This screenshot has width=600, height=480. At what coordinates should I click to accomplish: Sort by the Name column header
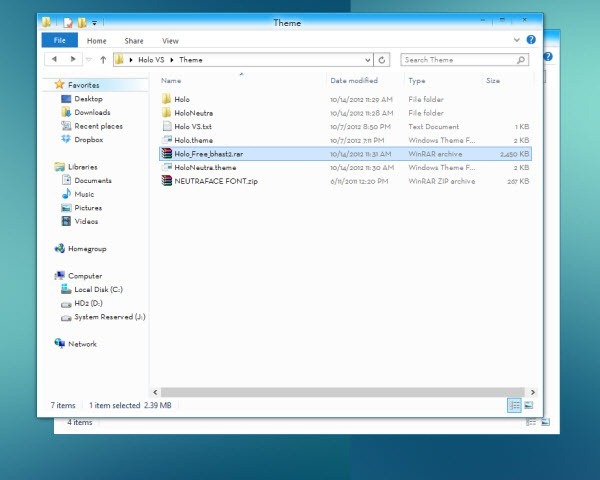171,80
